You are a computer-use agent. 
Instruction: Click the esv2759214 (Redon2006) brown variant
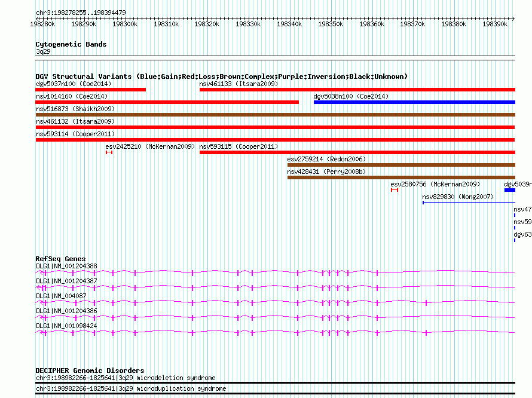[x=401, y=165]
